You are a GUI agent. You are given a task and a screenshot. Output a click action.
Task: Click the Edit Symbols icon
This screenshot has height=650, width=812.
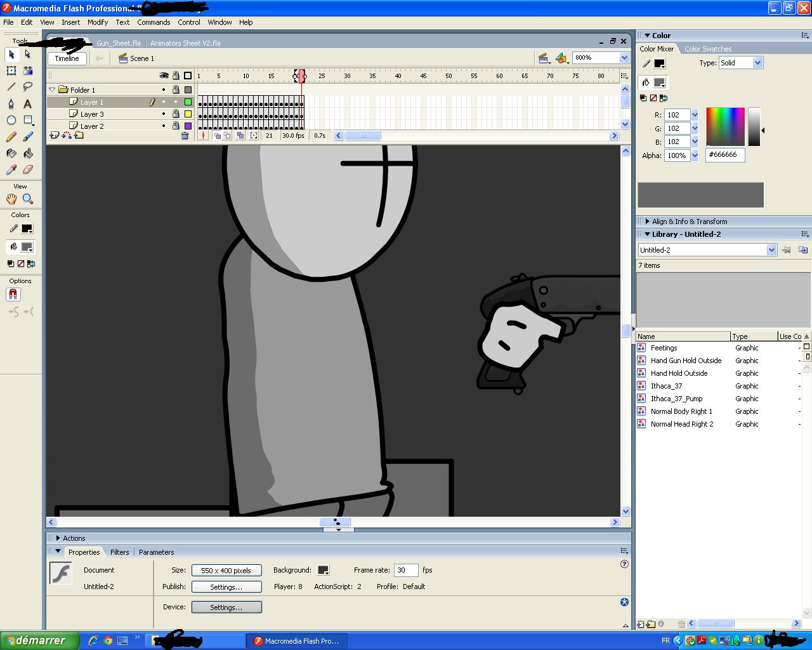(561, 58)
